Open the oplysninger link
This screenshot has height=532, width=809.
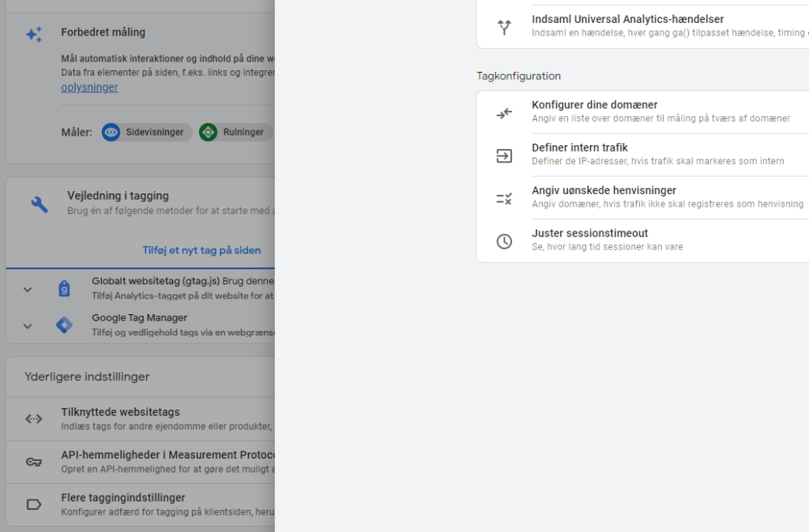point(89,88)
